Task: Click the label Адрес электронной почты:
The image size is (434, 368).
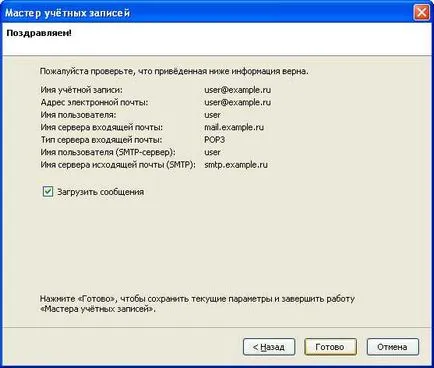Action: pyautogui.click(x=94, y=102)
